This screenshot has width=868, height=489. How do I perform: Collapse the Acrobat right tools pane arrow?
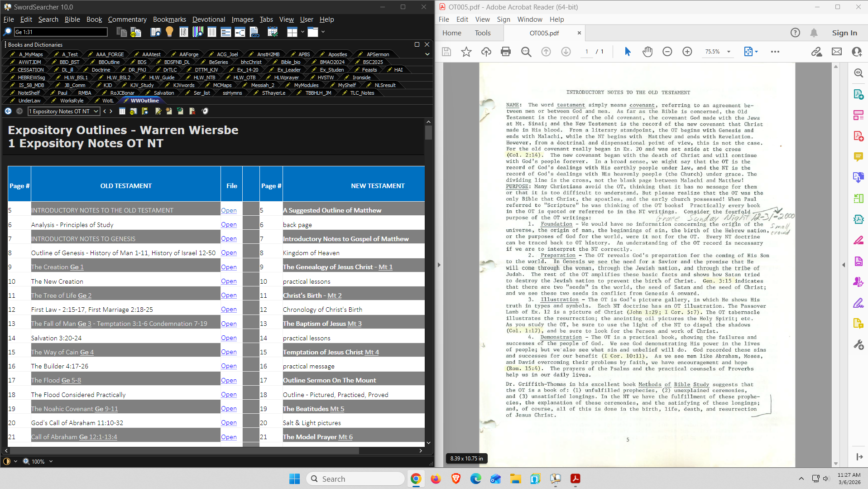click(x=844, y=265)
